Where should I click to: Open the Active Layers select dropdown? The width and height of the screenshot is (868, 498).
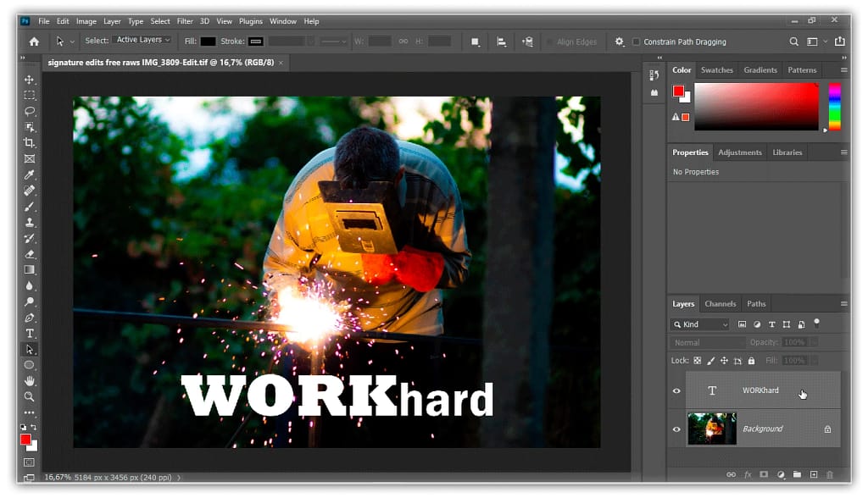tap(143, 40)
